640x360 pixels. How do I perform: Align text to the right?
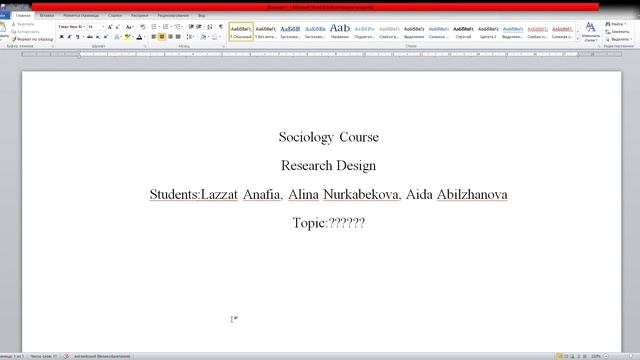click(x=170, y=37)
